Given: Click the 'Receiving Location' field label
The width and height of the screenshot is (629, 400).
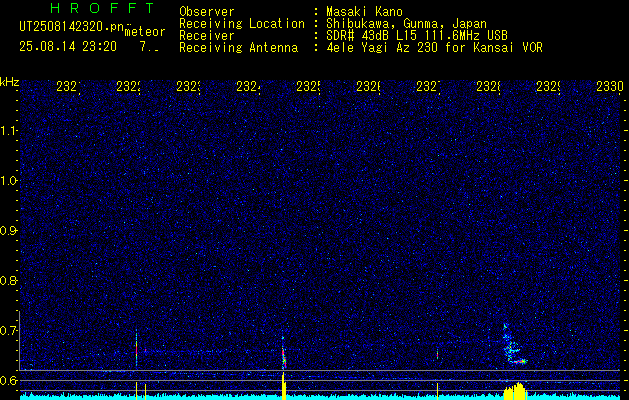Looking at the screenshot, I should 242,24.
